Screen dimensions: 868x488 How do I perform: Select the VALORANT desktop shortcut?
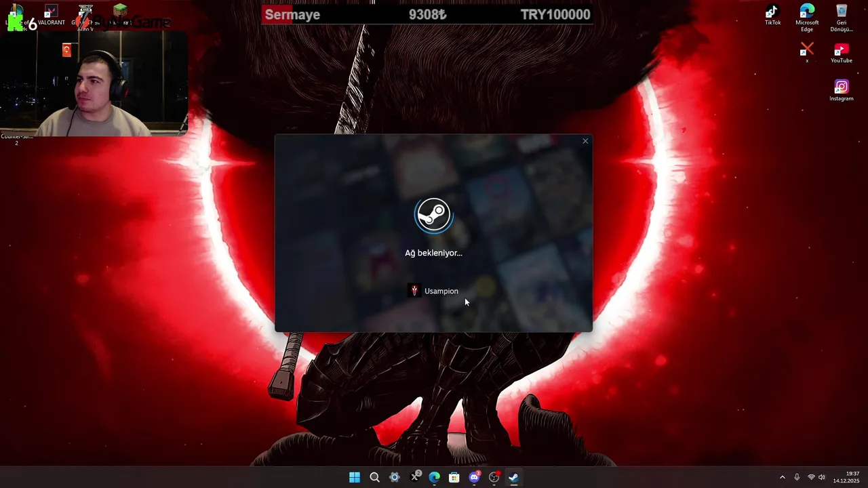click(51, 15)
